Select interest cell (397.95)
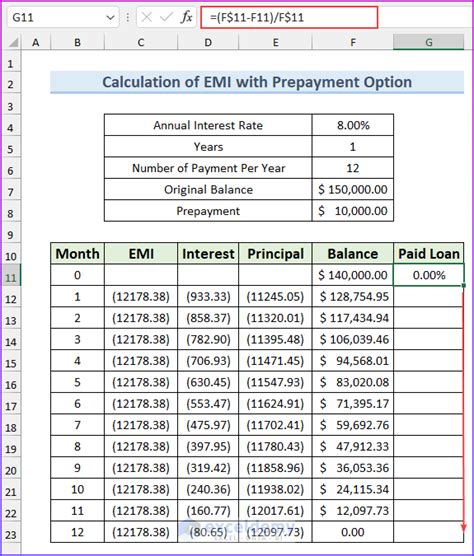Screen dimensions: 474x556 coord(208,446)
